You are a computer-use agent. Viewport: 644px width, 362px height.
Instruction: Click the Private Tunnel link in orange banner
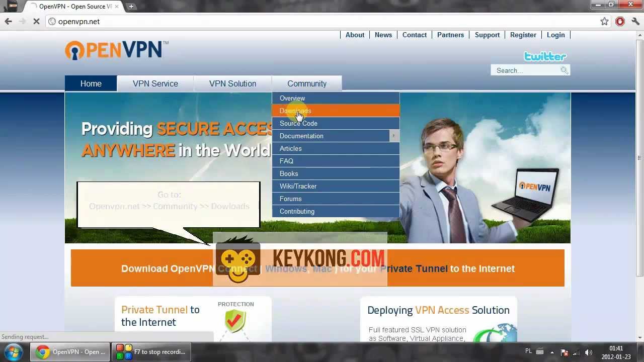pos(414,268)
